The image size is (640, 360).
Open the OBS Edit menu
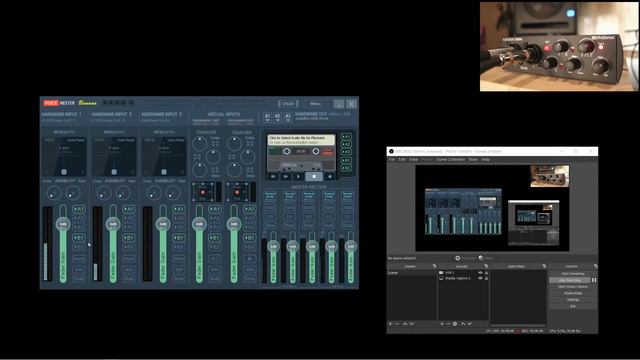pos(402,160)
